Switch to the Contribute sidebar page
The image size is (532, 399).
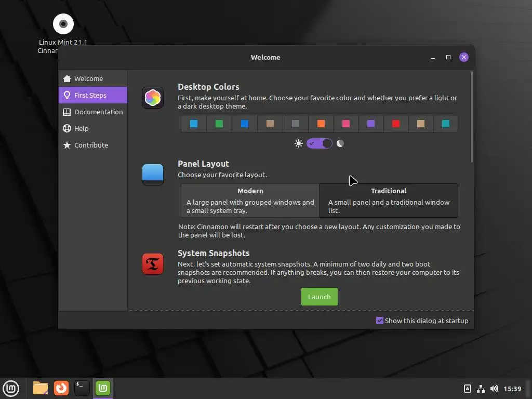click(x=93, y=145)
